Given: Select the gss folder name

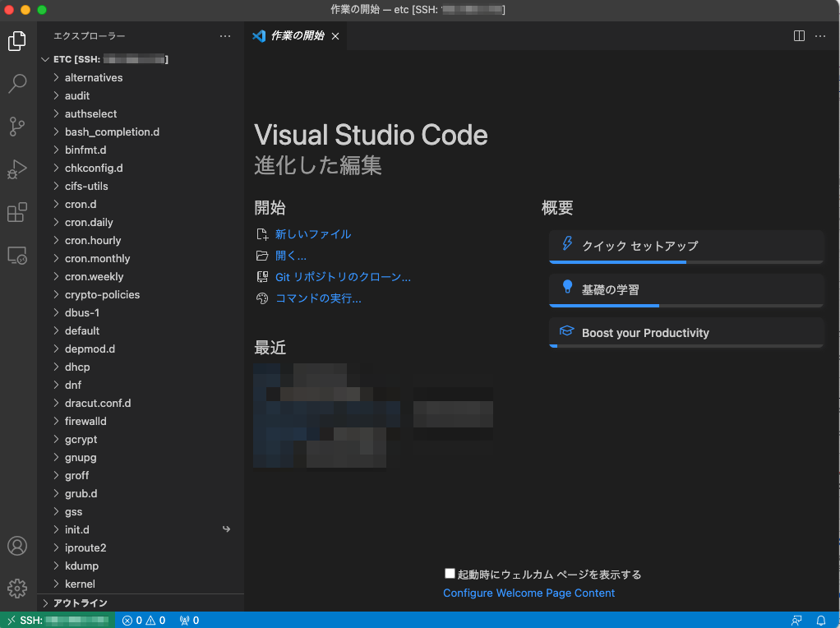Looking at the screenshot, I should (73, 512).
